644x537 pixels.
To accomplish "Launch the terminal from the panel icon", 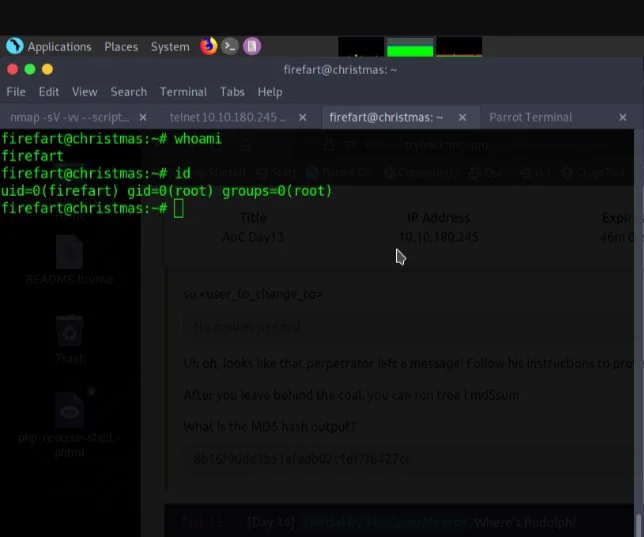I will coord(230,46).
